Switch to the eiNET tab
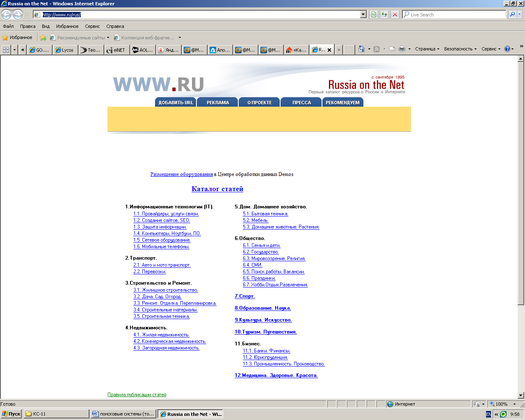Image resolution: width=525 pixels, height=420 pixels. 116,50
